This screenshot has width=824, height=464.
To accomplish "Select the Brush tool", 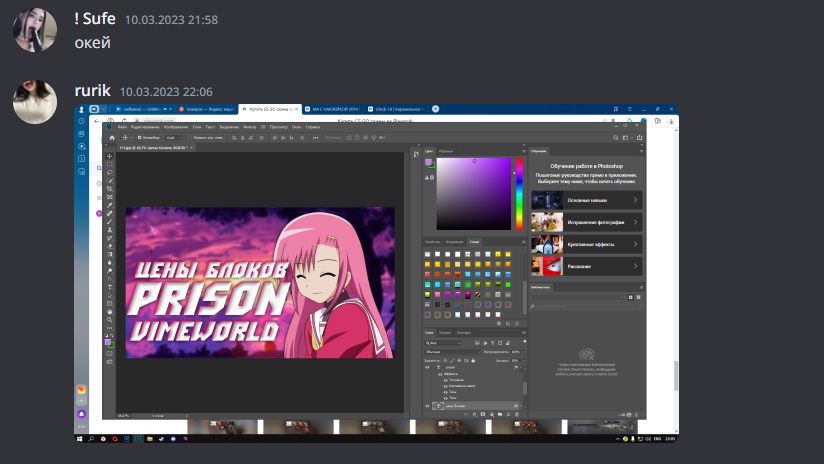I will click(x=109, y=221).
